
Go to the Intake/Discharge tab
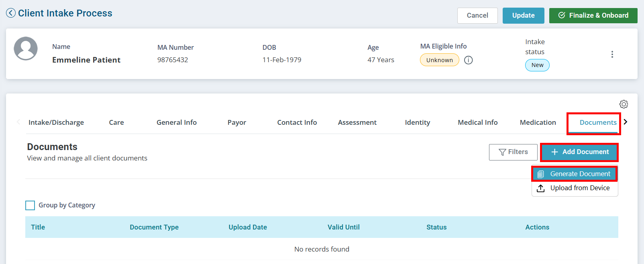coord(56,122)
